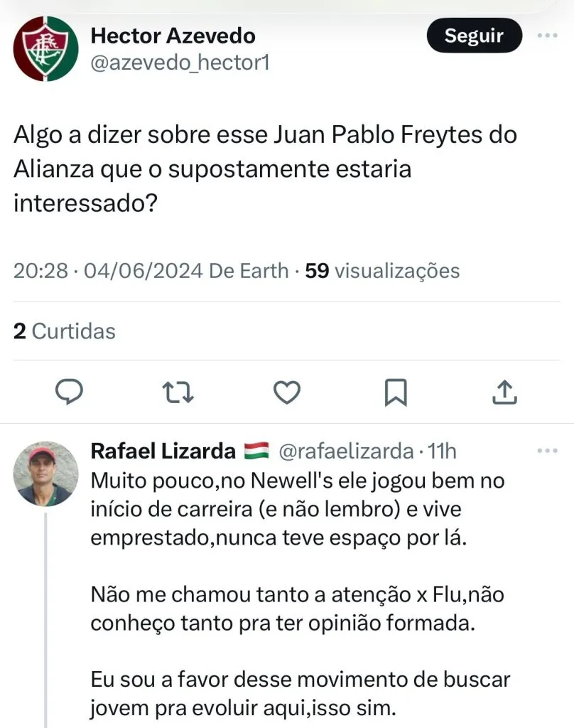Open the @rafaelizarda handle
The image size is (574, 728).
345,451
